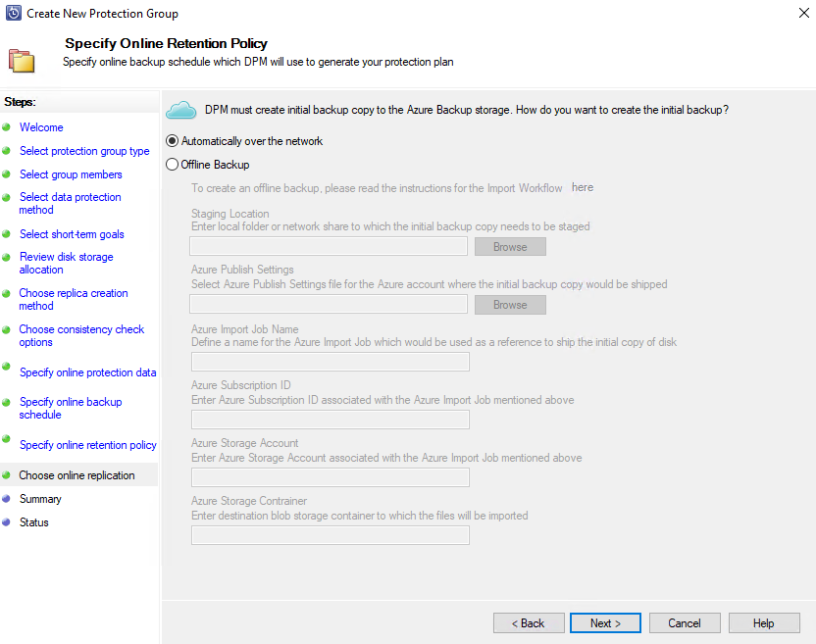The image size is (816, 644).
Task: Close the Create New Protection Group window
Action: pos(803,13)
